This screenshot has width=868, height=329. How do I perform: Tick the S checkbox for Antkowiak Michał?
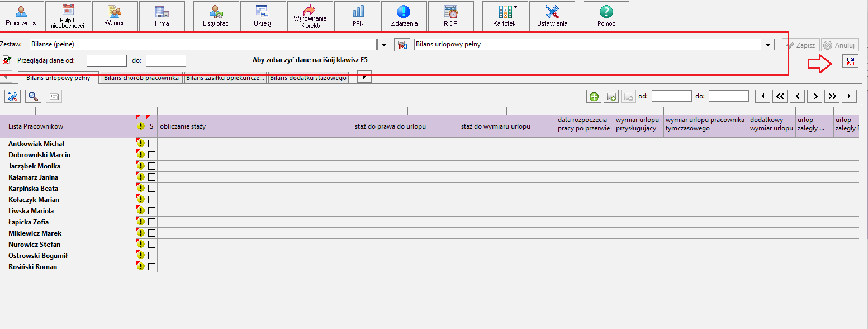click(x=151, y=144)
